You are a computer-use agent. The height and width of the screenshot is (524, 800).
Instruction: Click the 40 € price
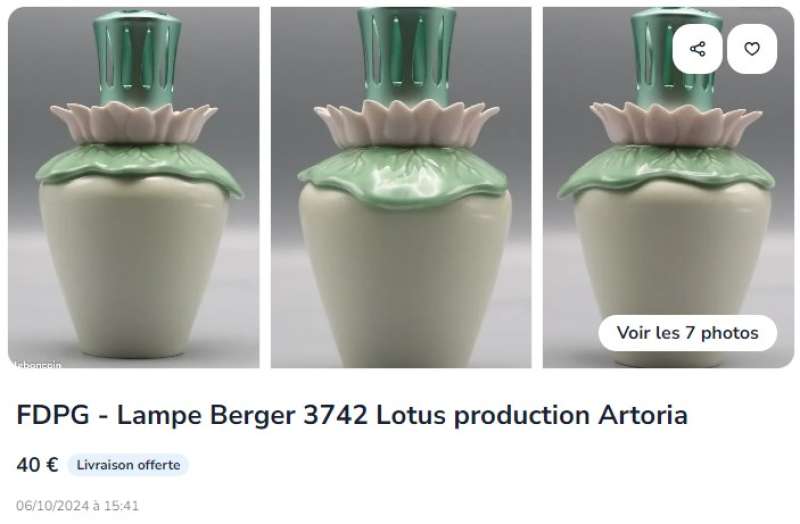[x=37, y=465]
